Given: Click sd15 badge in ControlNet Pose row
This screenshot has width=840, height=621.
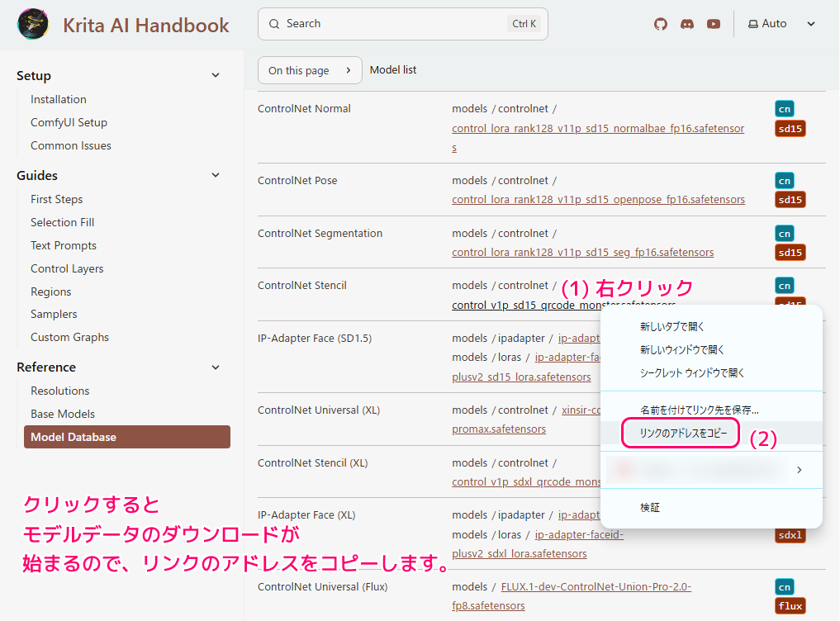Looking at the screenshot, I should 790,200.
